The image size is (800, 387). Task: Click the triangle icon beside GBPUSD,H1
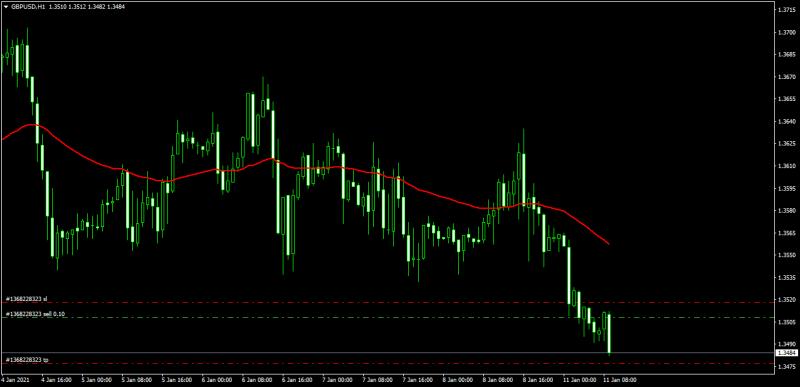click(6, 7)
